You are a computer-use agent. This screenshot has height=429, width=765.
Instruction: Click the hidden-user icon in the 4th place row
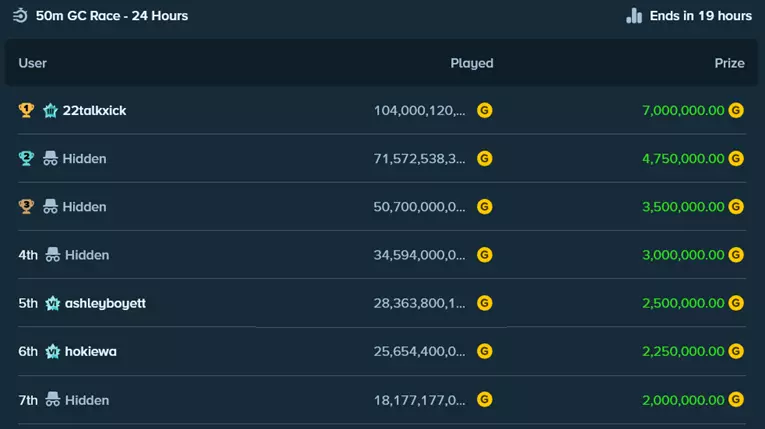coord(53,255)
